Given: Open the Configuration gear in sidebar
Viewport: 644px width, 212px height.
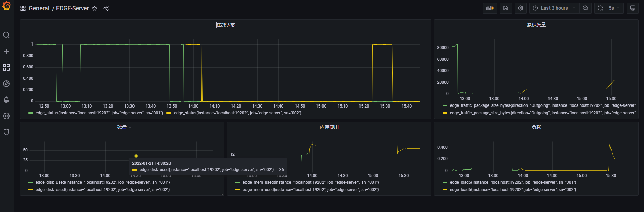Looking at the screenshot, I should pos(6,116).
